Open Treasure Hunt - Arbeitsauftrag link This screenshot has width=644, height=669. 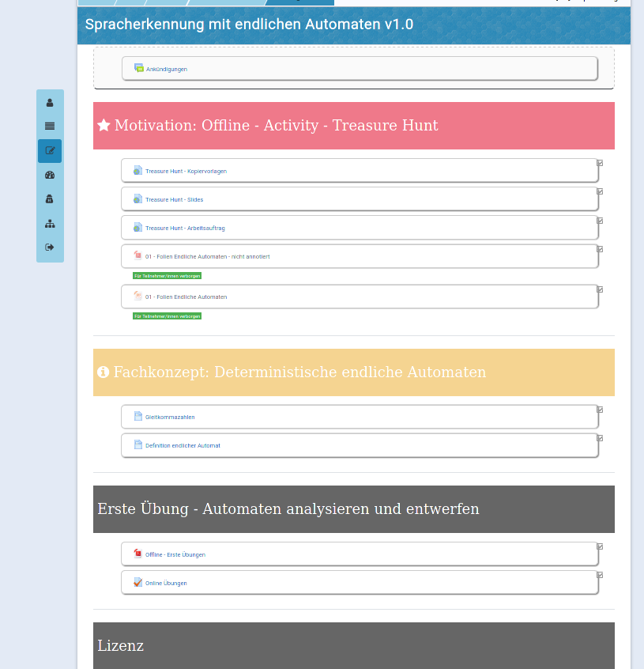(185, 229)
